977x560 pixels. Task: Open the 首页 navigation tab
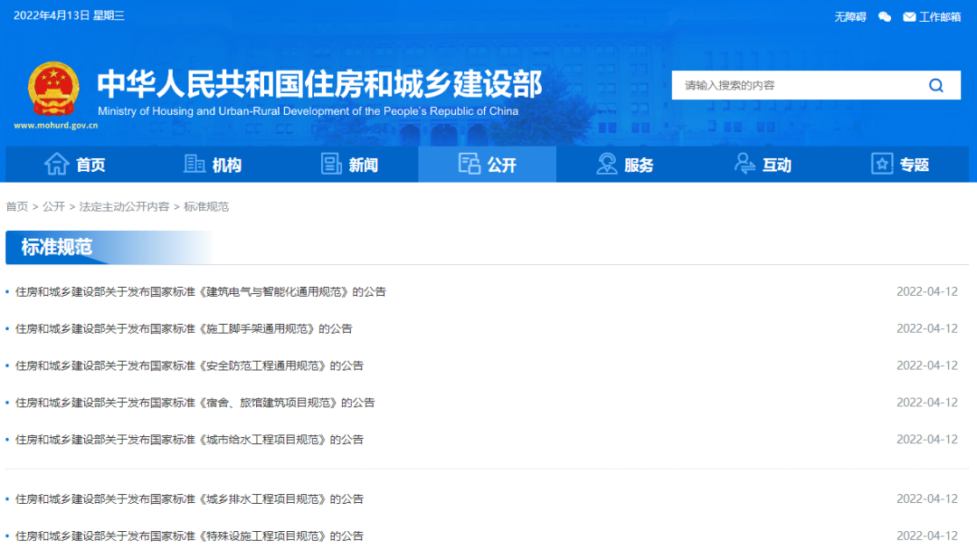[x=75, y=165]
